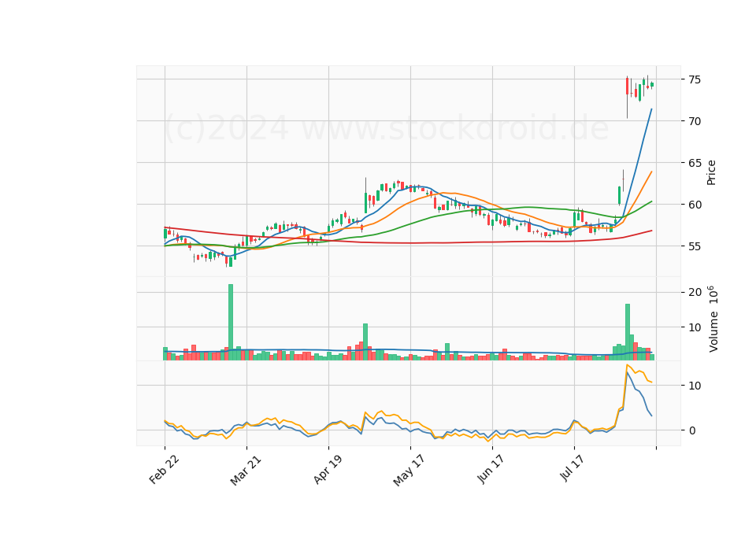Click the 'May 17' date axis label

(409, 471)
